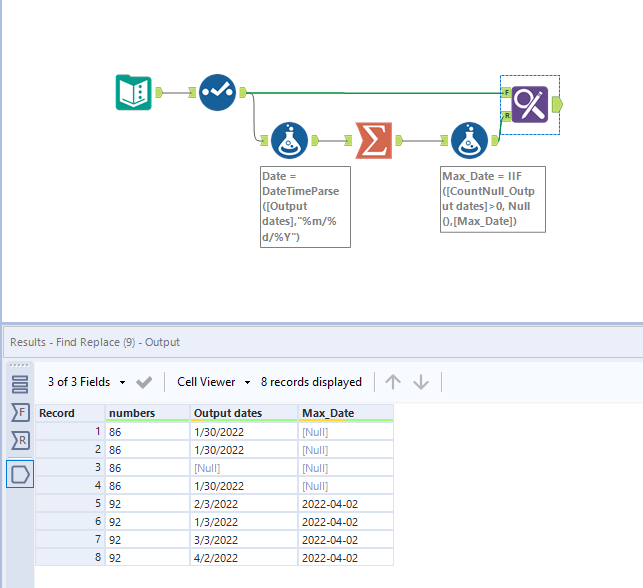The height and width of the screenshot is (588, 643).
Task: Click the Results - Find Replace (9) title
Action: [x=95, y=342]
